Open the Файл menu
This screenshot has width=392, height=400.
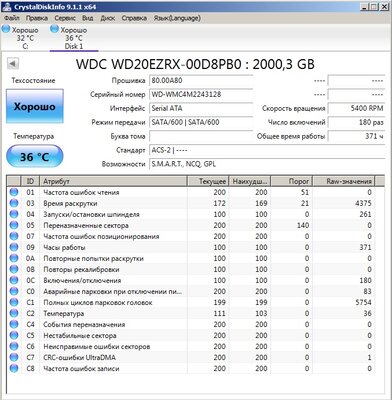(x=12, y=18)
